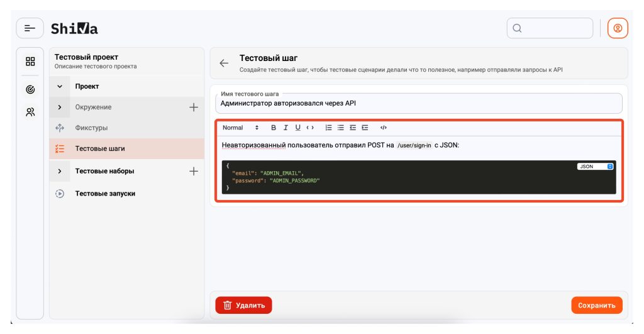Toggle the hamburger menu button
The height and width of the screenshot is (334, 644).
30,28
